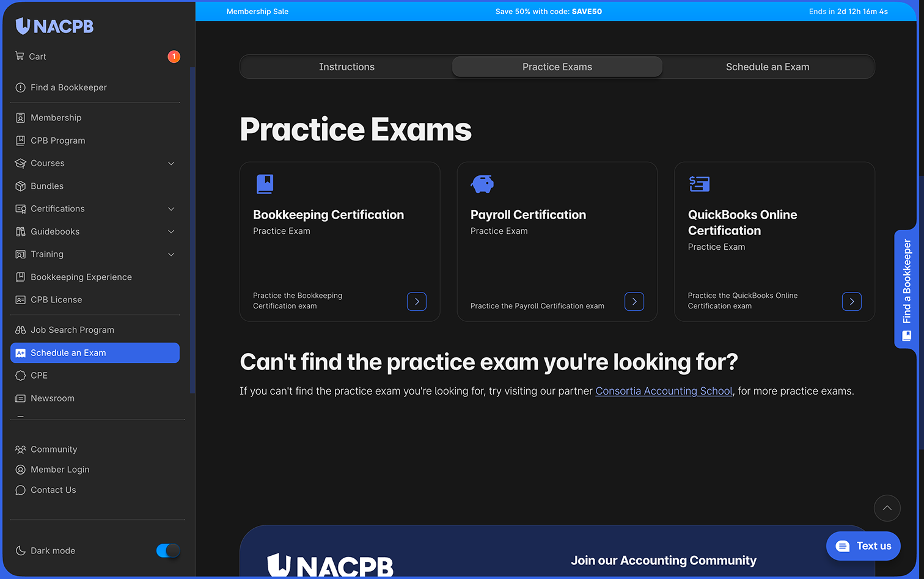Click the Bookkeeping Certification card title
This screenshot has width=924, height=579.
[328, 215]
